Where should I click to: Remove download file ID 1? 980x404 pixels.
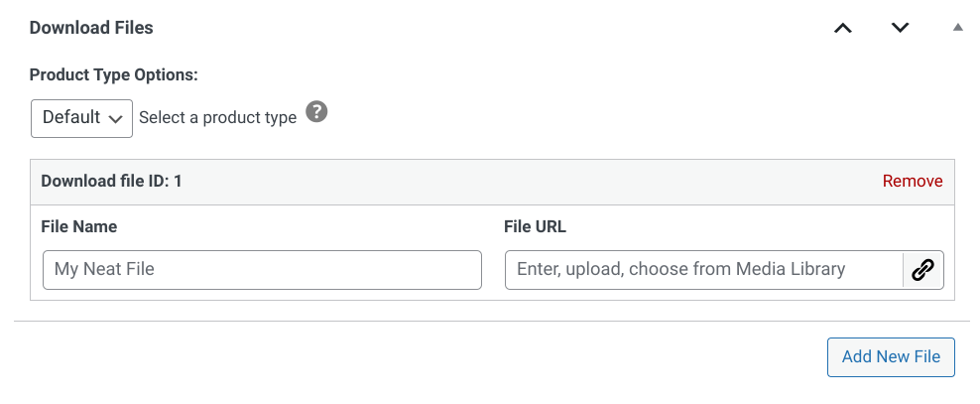(913, 182)
